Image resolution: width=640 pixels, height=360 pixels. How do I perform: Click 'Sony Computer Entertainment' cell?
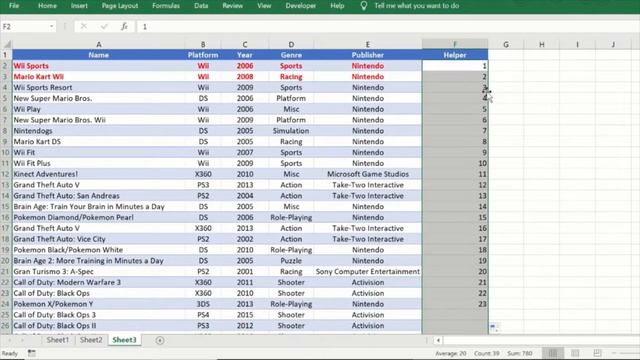(x=368, y=271)
